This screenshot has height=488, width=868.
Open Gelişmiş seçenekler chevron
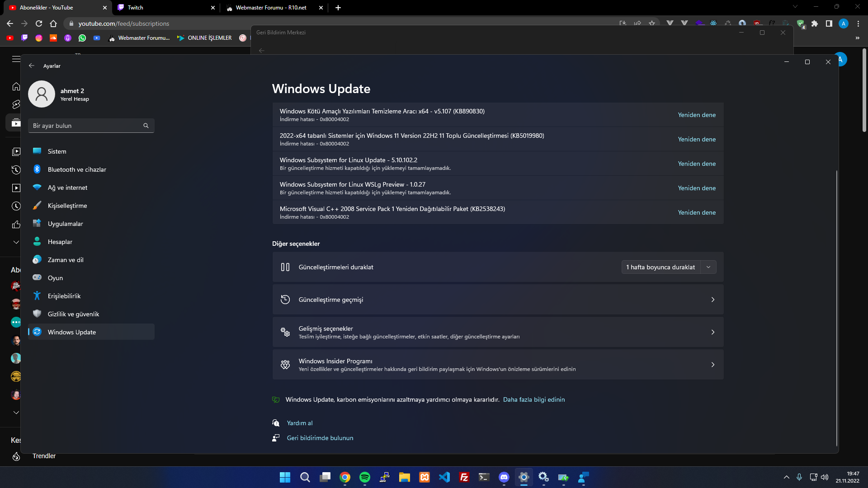(x=713, y=332)
